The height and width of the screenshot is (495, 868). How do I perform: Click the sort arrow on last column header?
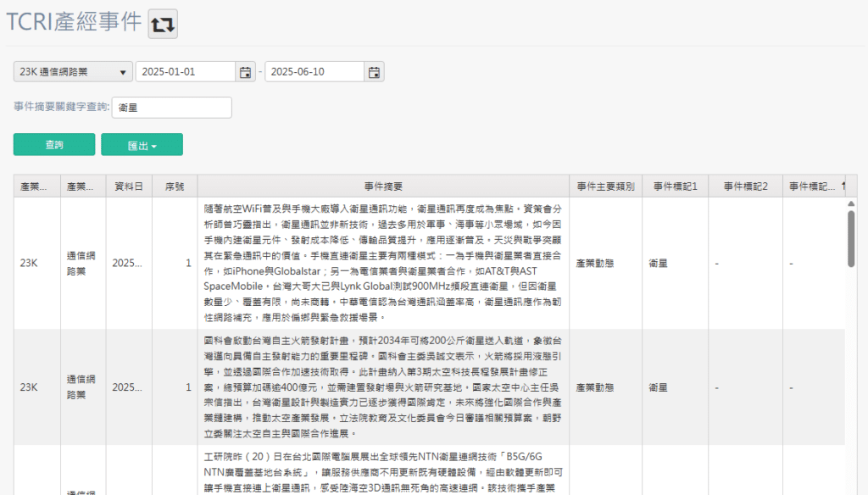pyautogui.click(x=843, y=186)
